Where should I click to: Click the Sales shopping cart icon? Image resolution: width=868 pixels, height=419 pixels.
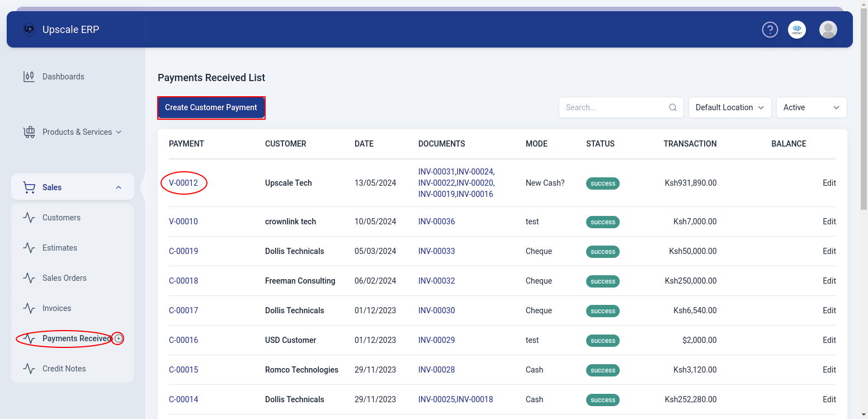click(29, 187)
